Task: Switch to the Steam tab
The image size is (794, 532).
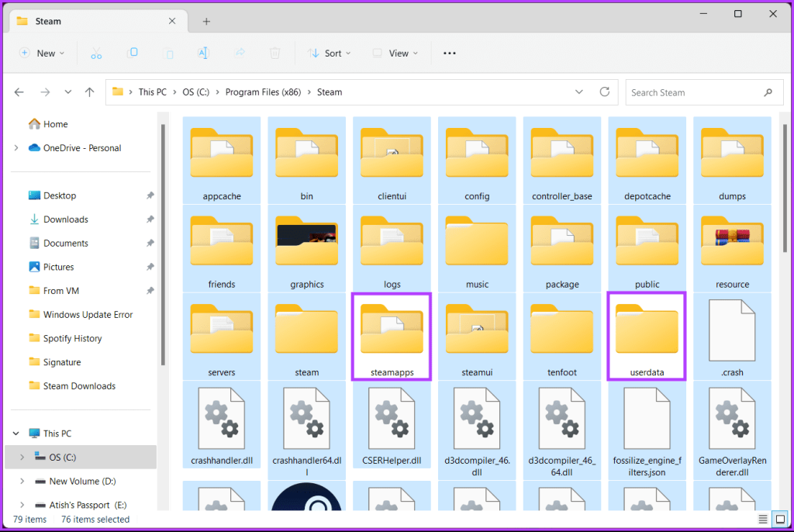Action: click(x=48, y=21)
